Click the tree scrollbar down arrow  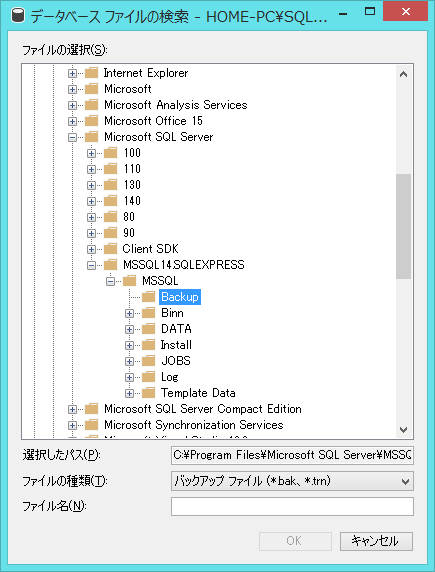click(x=404, y=430)
